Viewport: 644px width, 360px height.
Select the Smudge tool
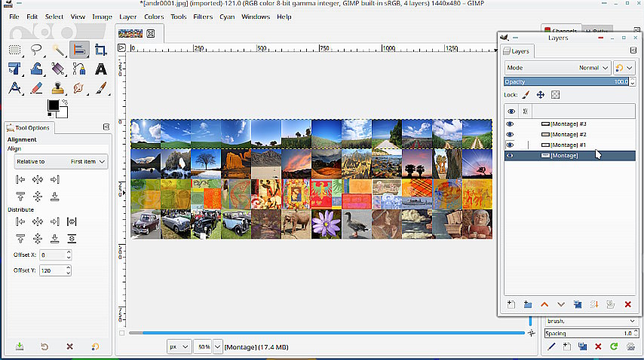[79, 88]
